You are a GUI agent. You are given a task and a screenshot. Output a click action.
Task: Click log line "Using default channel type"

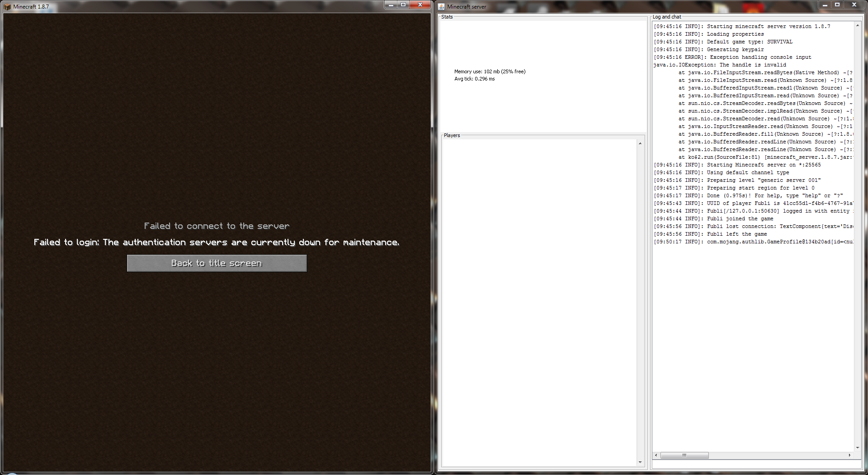click(x=722, y=172)
